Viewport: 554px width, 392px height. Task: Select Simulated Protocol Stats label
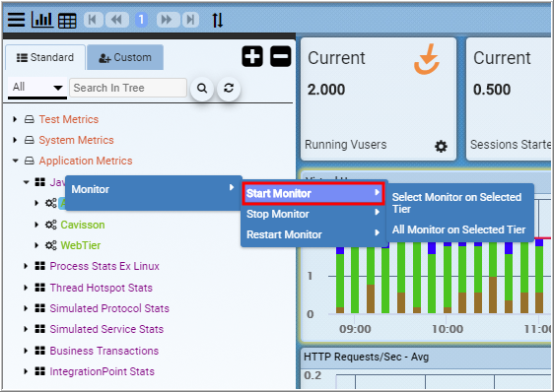pyautogui.click(x=109, y=308)
